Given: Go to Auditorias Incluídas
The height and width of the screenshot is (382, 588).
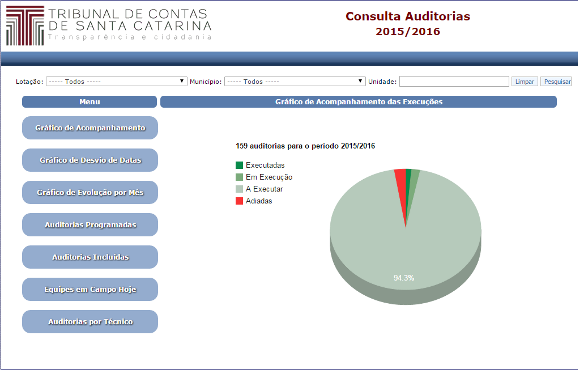Looking at the screenshot, I should coord(90,257).
